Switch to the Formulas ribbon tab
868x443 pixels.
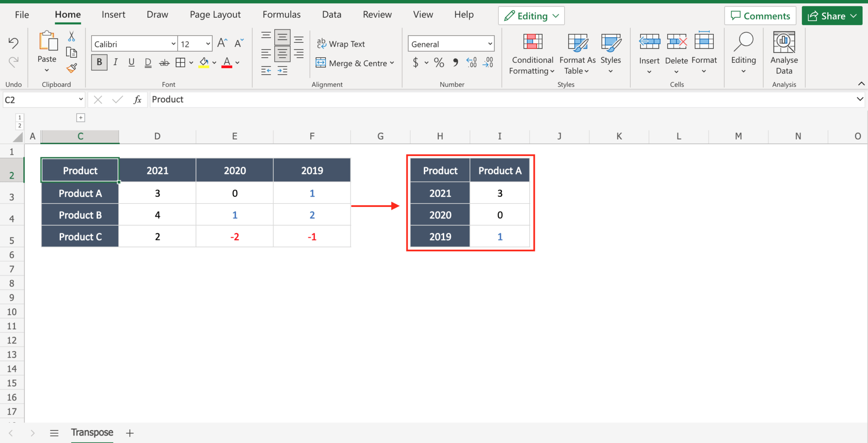coord(281,14)
